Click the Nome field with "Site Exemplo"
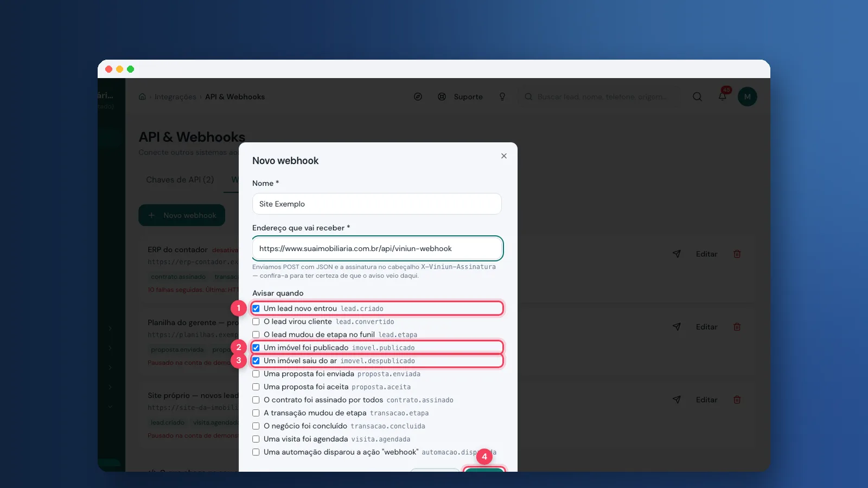The width and height of the screenshot is (868, 488). coord(377,204)
